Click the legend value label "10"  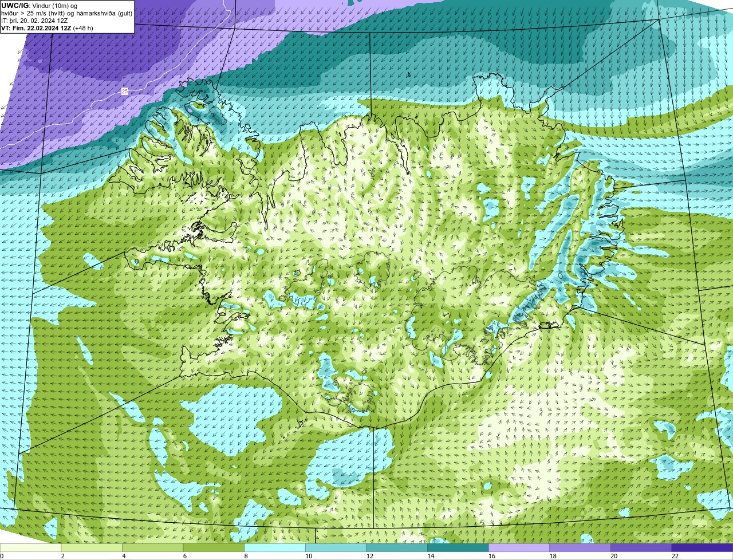(x=309, y=556)
